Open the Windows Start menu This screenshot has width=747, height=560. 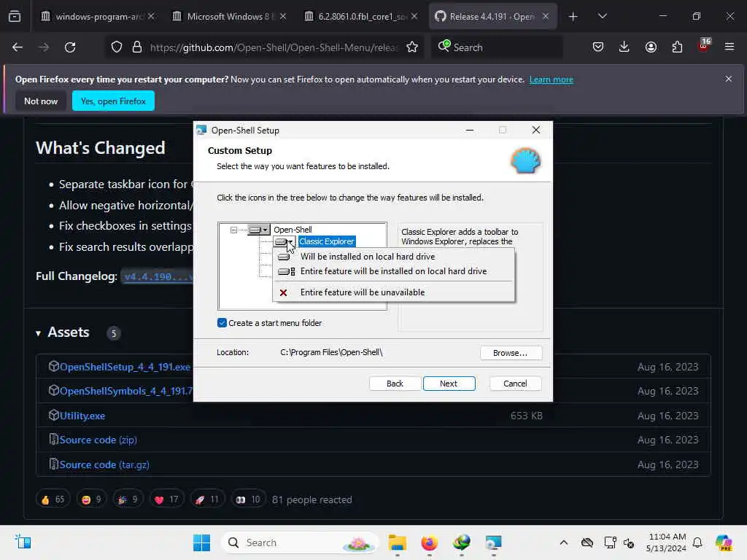(201, 542)
